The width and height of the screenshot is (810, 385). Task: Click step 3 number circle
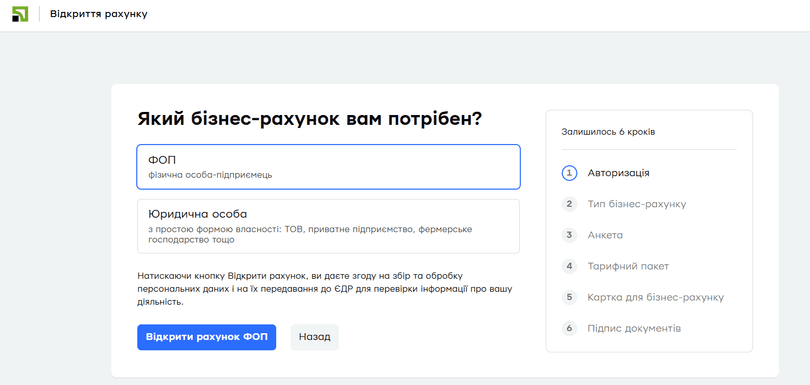[569, 235]
